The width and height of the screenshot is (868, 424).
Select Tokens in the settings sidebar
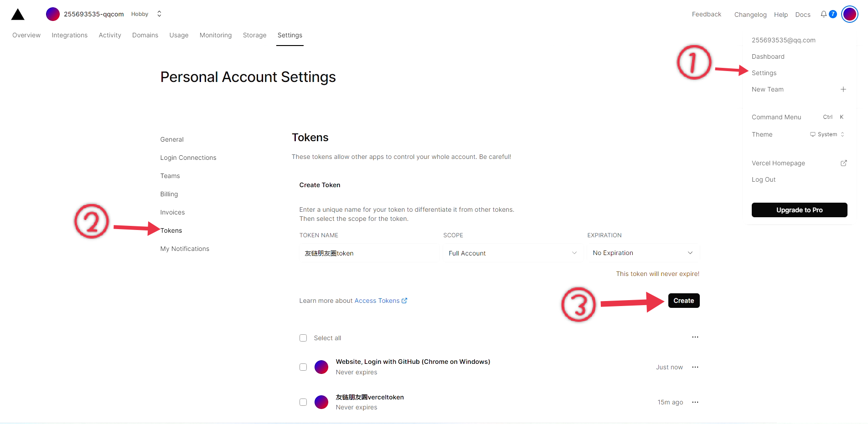pos(171,230)
